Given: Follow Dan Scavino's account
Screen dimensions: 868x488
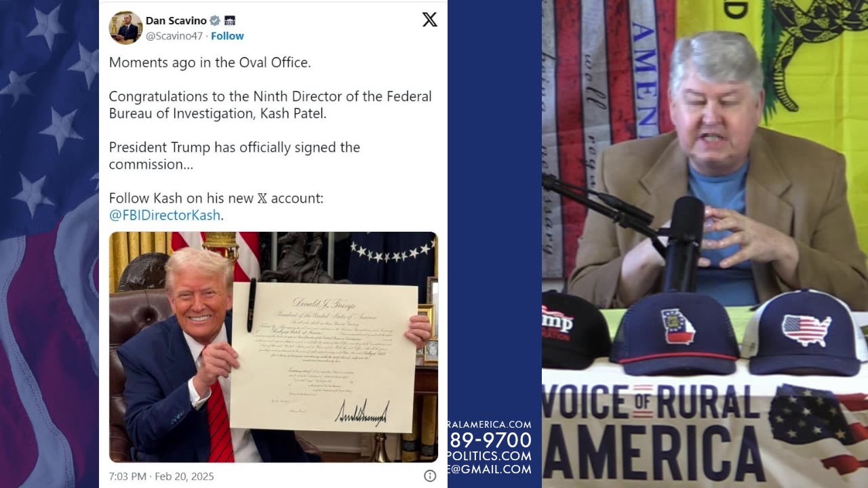Looking at the screenshot, I should (x=227, y=36).
